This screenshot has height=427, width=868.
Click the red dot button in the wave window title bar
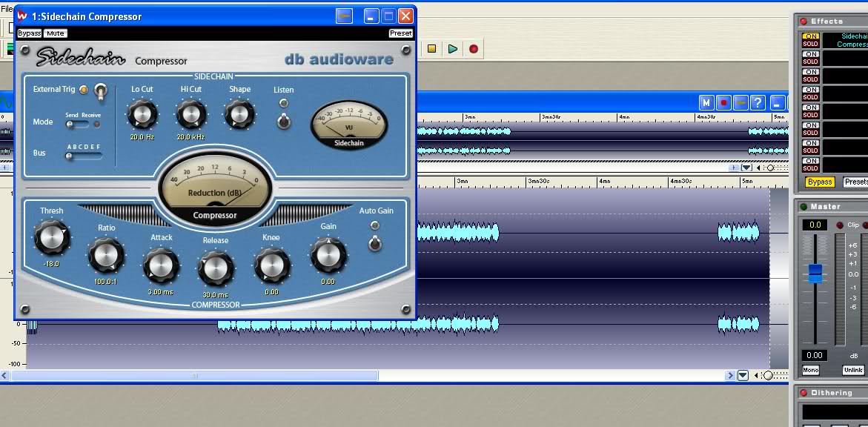[723, 102]
